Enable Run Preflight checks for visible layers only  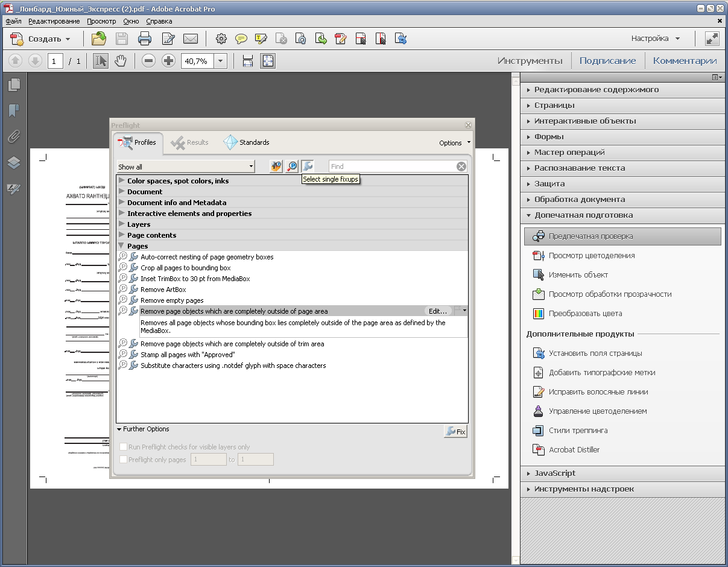coord(124,448)
